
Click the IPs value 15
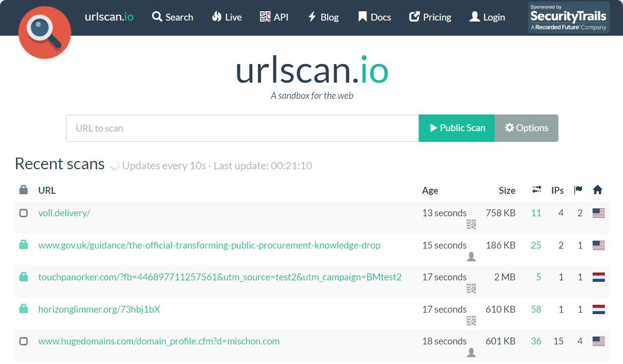click(x=558, y=341)
